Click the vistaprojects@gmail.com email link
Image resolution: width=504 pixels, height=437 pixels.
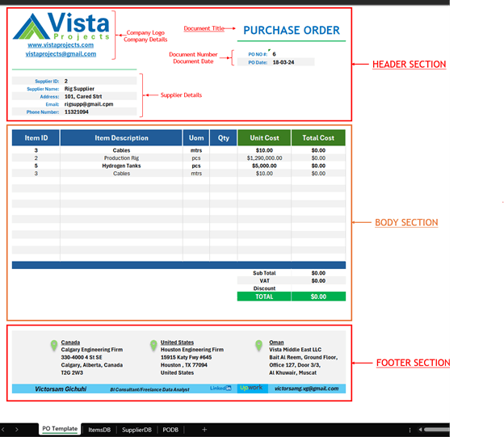(x=61, y=54)
